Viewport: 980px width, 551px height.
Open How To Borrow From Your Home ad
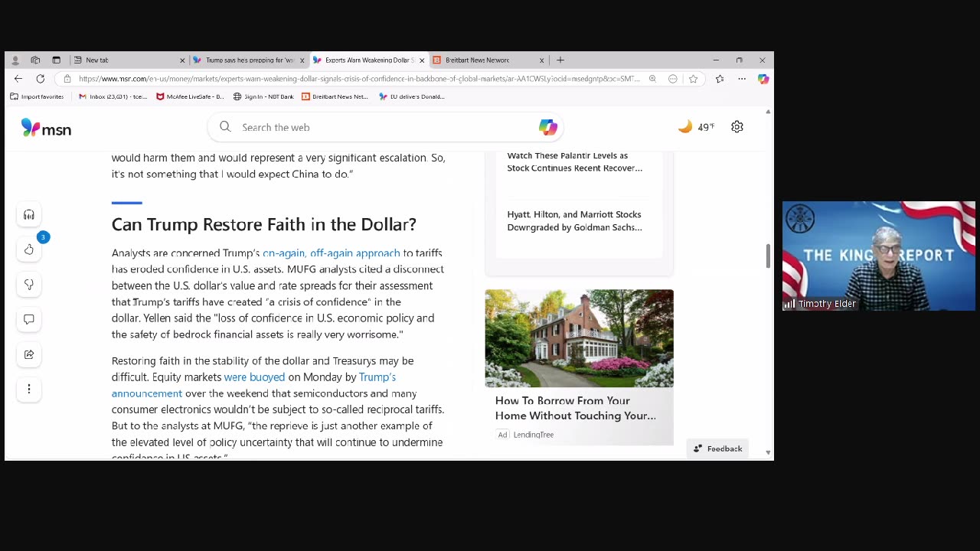576,408
